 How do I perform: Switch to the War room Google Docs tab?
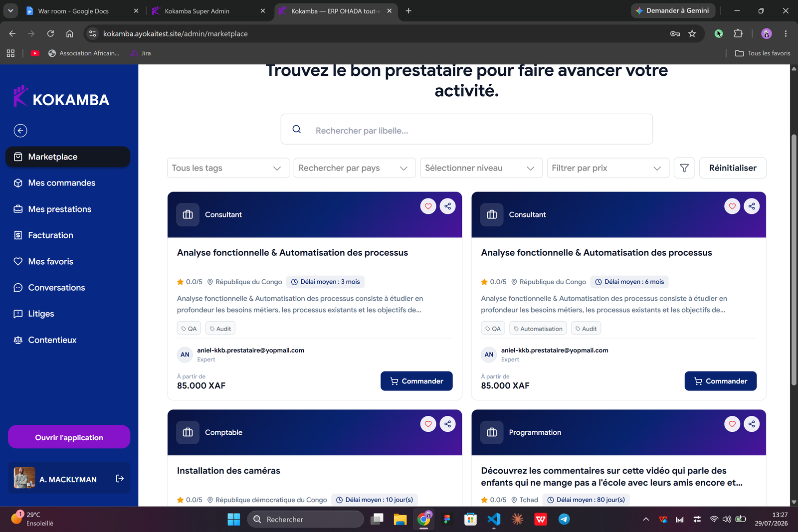click(x=82, y=10)
